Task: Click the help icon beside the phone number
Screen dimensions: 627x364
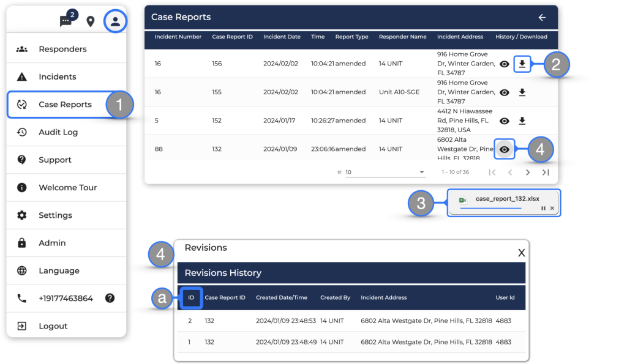Action: click(110, 298)
